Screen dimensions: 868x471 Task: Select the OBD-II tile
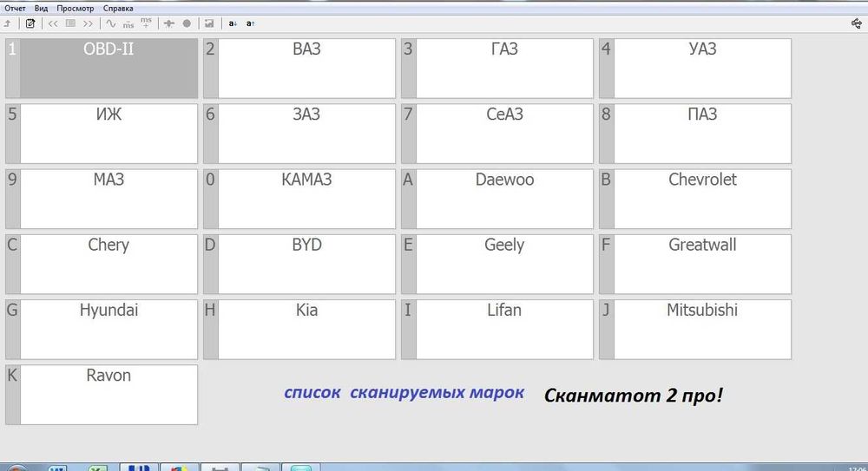[x=102, y=68]
